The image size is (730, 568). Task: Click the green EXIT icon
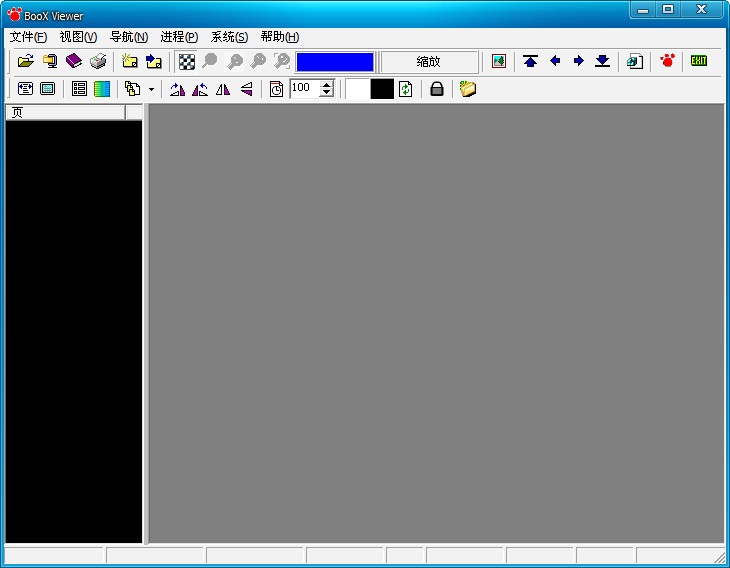pyautogui.click(x=699, y=61)
